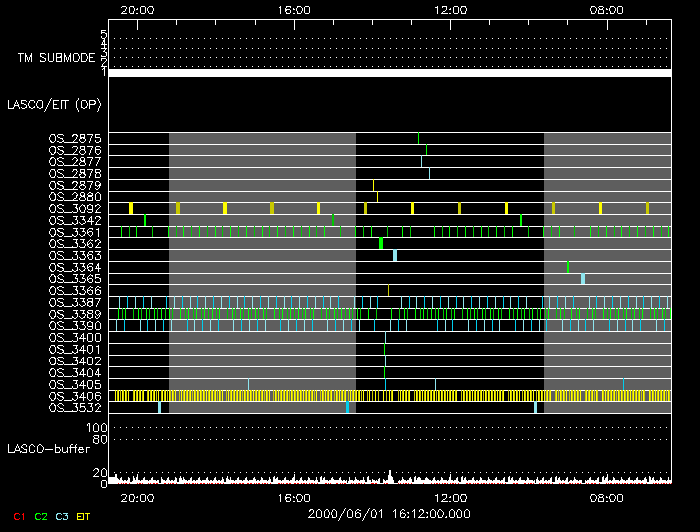
Task: Select the OS_3387 row label
Action: point(75,302)
